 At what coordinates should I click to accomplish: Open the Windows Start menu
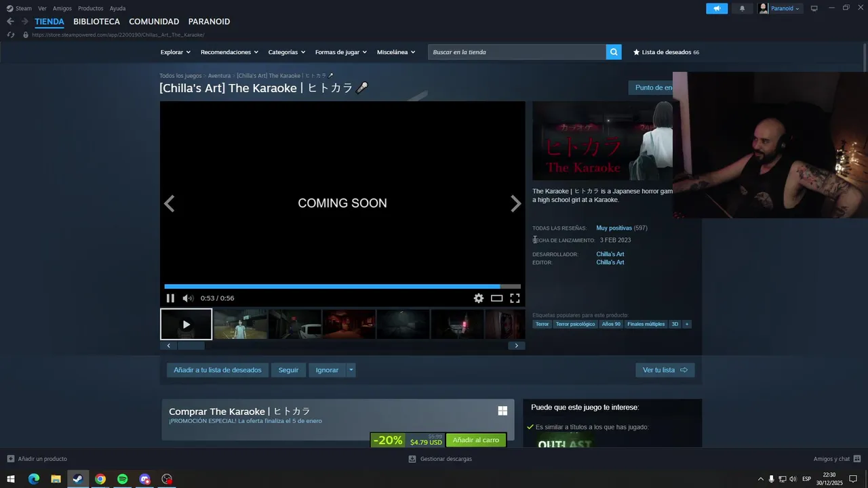[x=11, y=479]
